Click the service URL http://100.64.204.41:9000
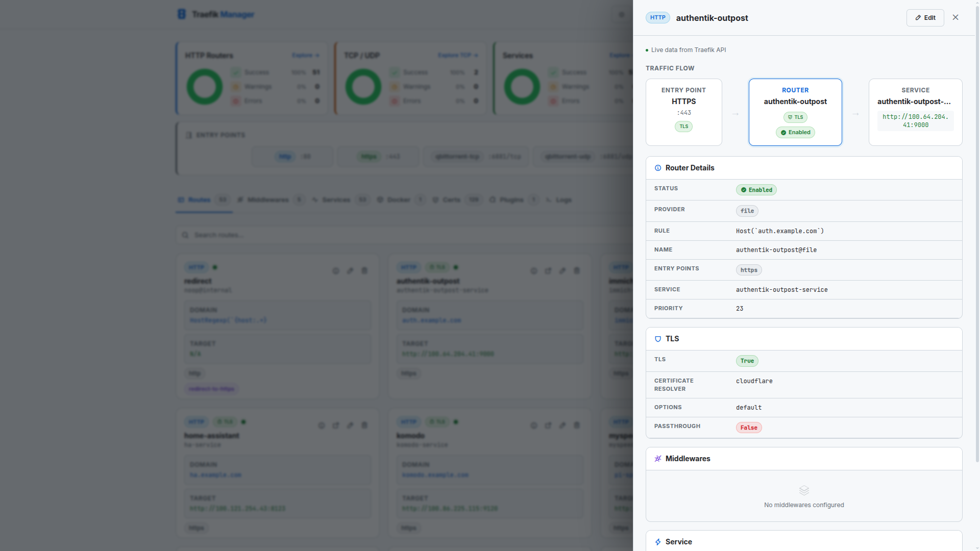Screen dimensions: 980x551 [915, 121]
